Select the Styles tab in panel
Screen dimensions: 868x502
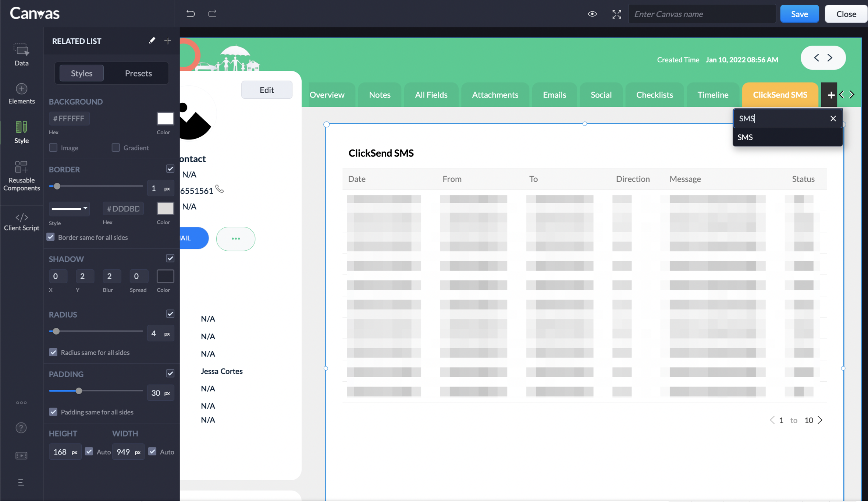tap(82, 73)
